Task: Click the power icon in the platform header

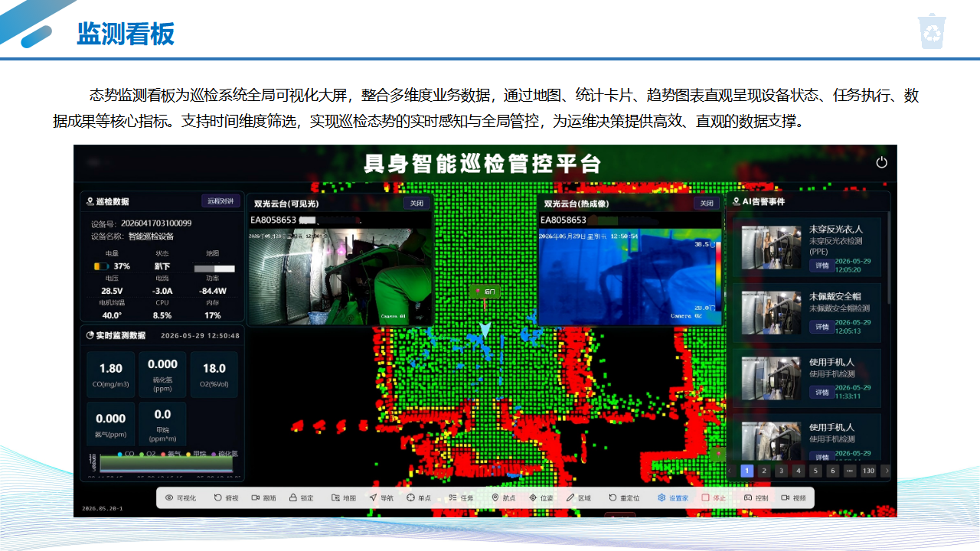Action: pyautogui.click(x=881, y=162)
